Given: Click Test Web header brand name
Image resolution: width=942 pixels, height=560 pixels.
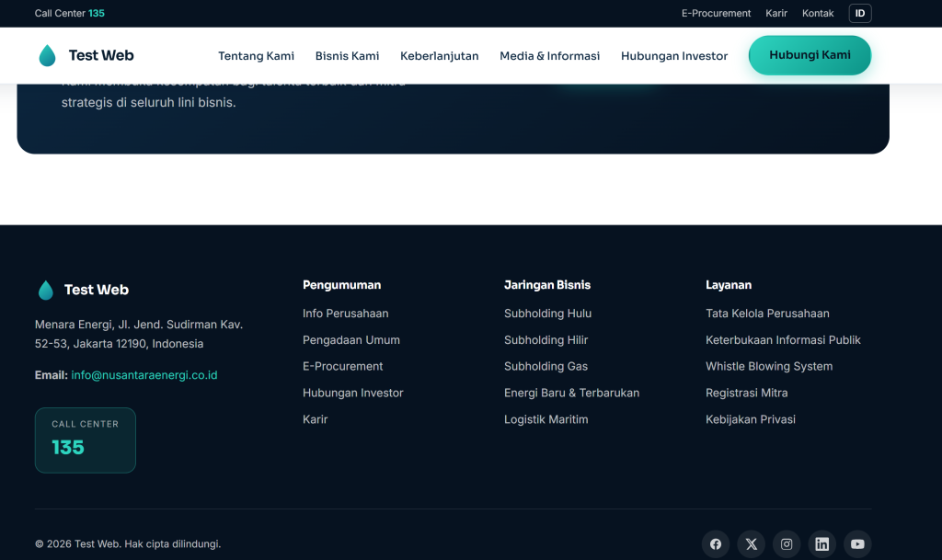Looking at the screenshot, I should (101, 55).
